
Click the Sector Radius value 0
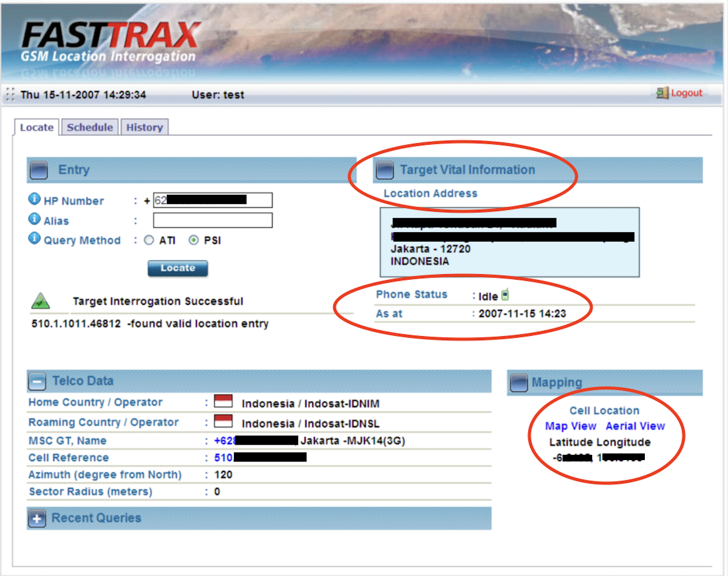(x=217, y=492)
